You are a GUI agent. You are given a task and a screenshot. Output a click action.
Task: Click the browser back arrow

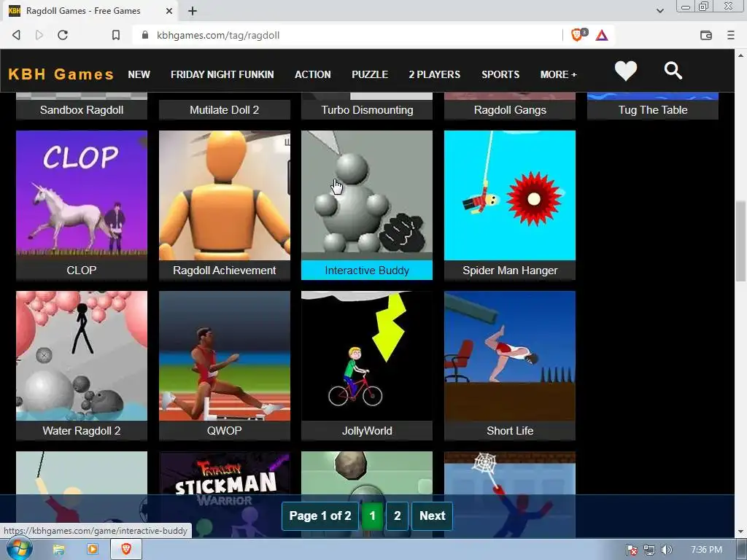coord(16,35)
